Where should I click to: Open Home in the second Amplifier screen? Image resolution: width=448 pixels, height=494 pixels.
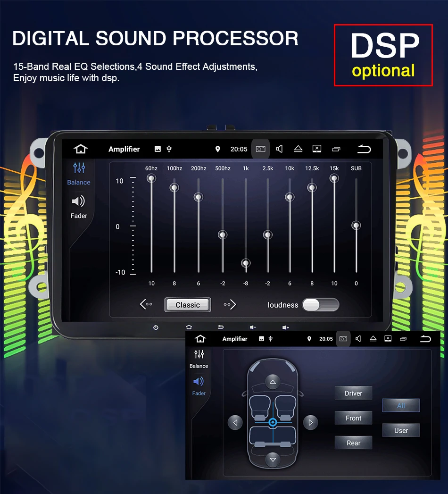[x=200, y=339]
